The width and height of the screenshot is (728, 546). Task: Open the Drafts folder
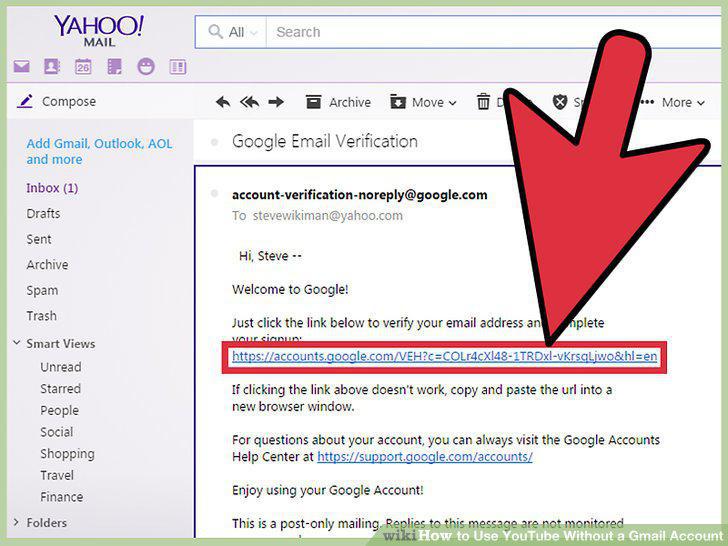[43, 214]
